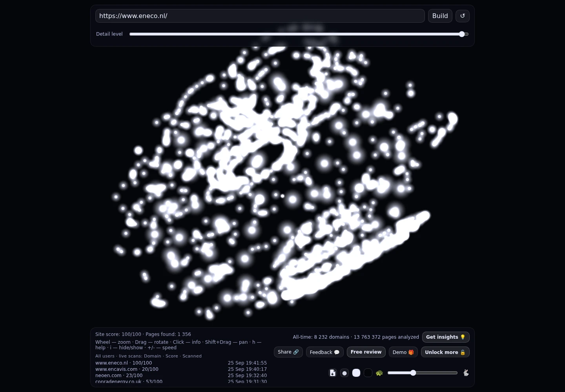The width and height of the screenshot is (565, 392).
Task: Request a Free review
Action: point(366,352)
